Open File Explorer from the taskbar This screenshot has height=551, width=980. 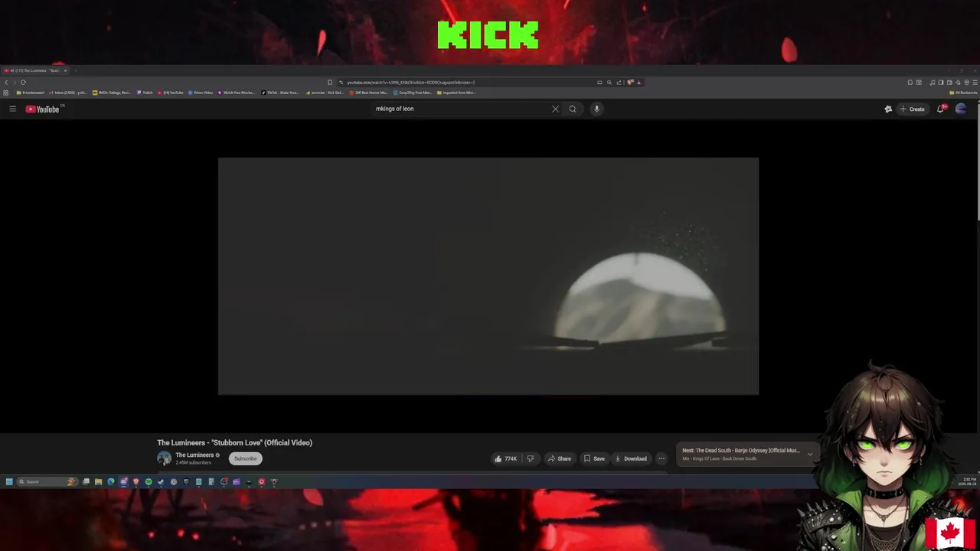click(x=98, y=481)
